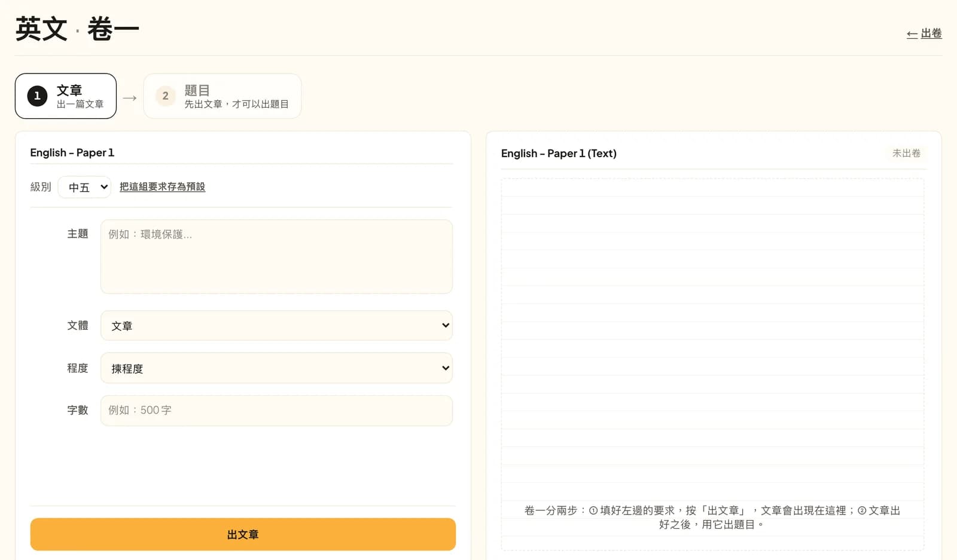The height and width of the screenshot is (560, 957).
Task: Select step 1 文章 tab
Action: pyautogui.click(x=66, y=96)
